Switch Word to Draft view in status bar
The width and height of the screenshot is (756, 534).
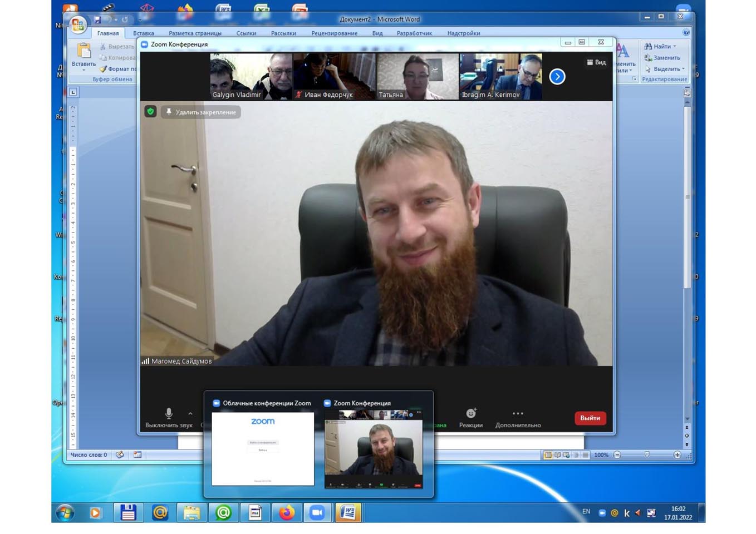click(x=585, y=455)
